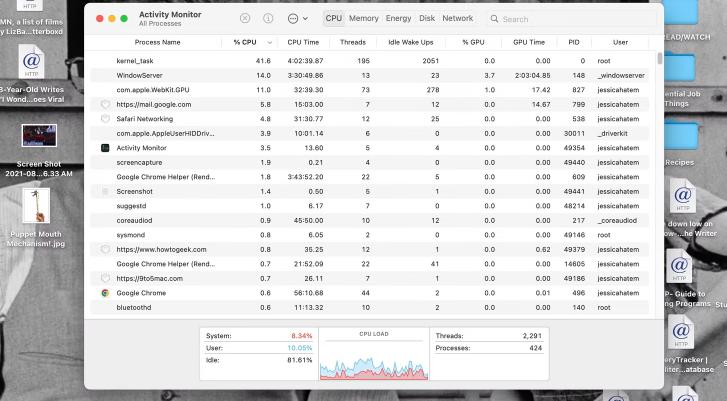Select the Job Things folder on desktop
This screenshot has width=727, height=401.
pos(680,68)
